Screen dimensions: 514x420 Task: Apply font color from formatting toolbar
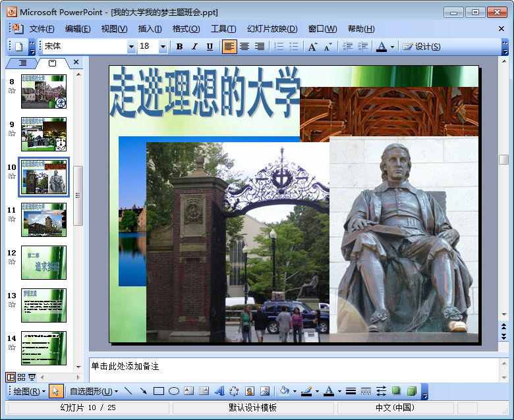coord(382,47)
